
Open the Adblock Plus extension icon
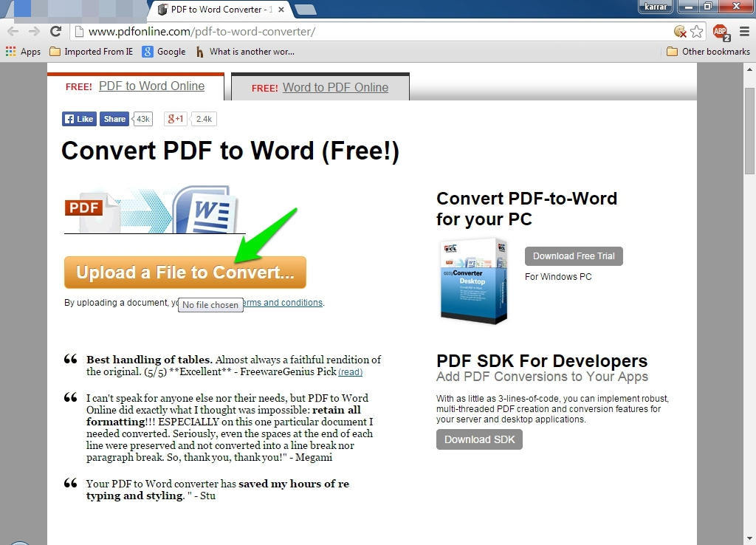pyautogui.click(x=721, y=32)
